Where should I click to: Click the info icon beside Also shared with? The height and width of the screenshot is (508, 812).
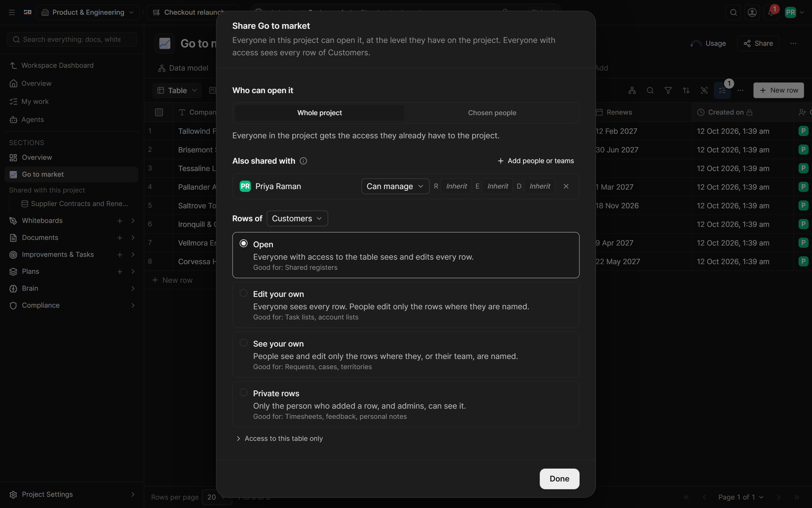(x=303, y=161)
